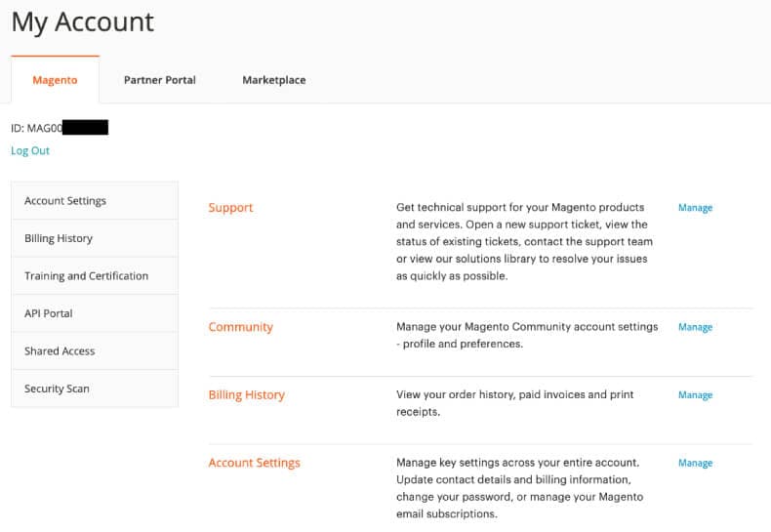Open the Partner Portal tab
This screenshot has height=532, width=771.
159,80
